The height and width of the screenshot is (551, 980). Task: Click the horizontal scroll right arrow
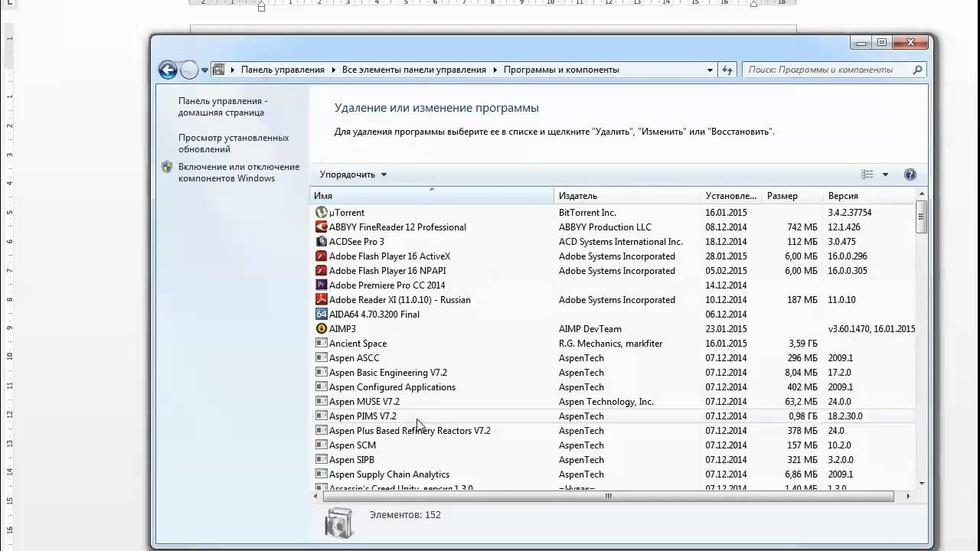point(908,496)
